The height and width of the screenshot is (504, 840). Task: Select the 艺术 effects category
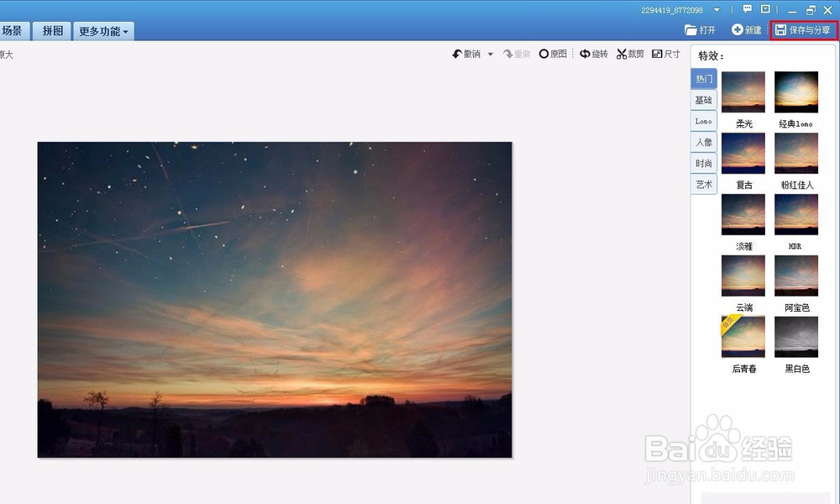[704, 184]
